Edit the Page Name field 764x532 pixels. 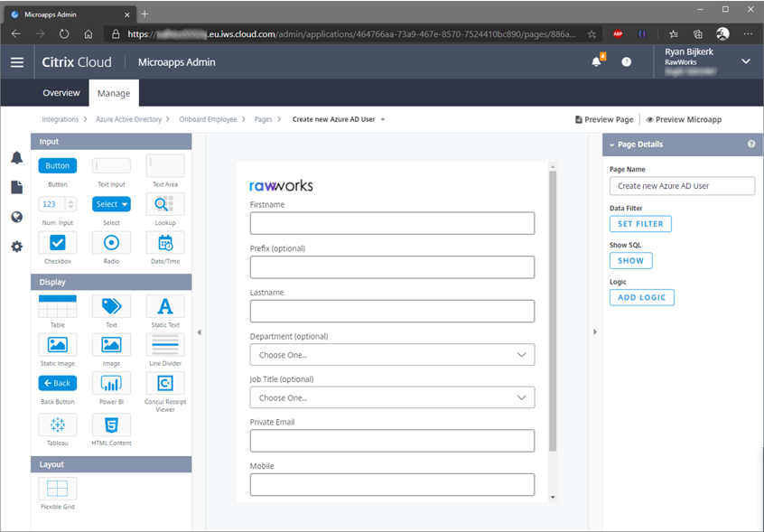coord(682,186)
